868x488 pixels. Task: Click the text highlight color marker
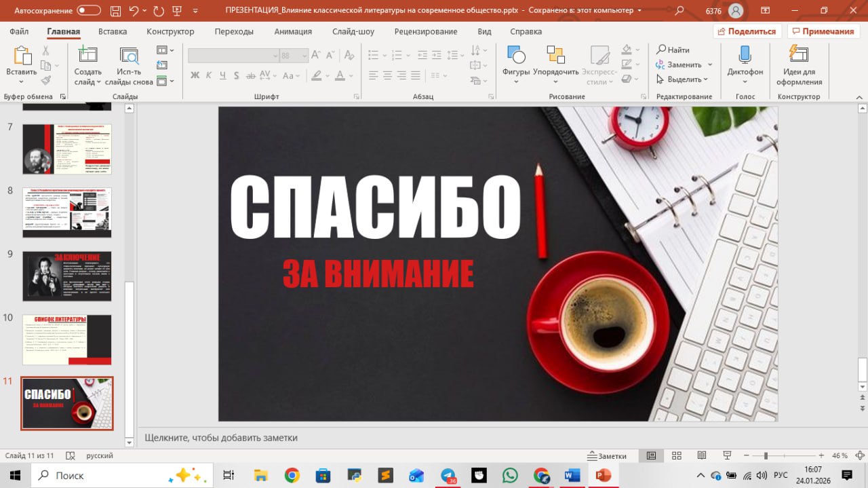pyautogui.click(x=316, y=75)
